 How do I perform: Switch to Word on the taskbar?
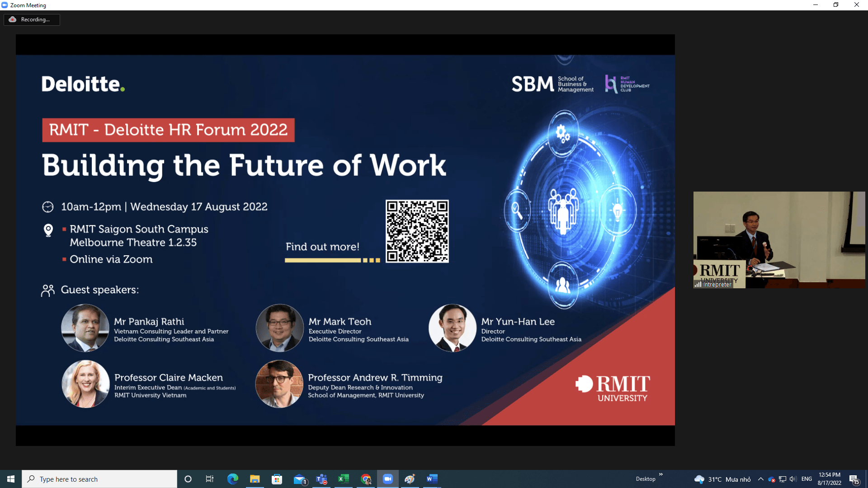[432, 479]
